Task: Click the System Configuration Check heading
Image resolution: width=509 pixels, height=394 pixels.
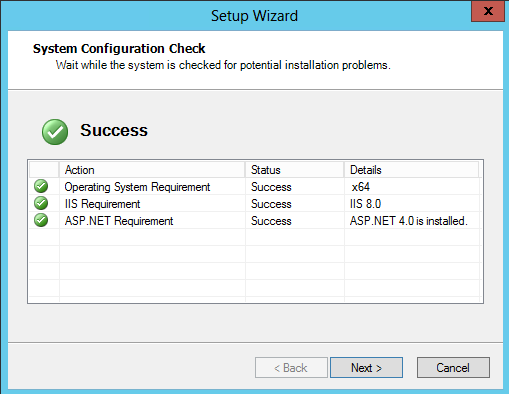Action: [119, 49]
